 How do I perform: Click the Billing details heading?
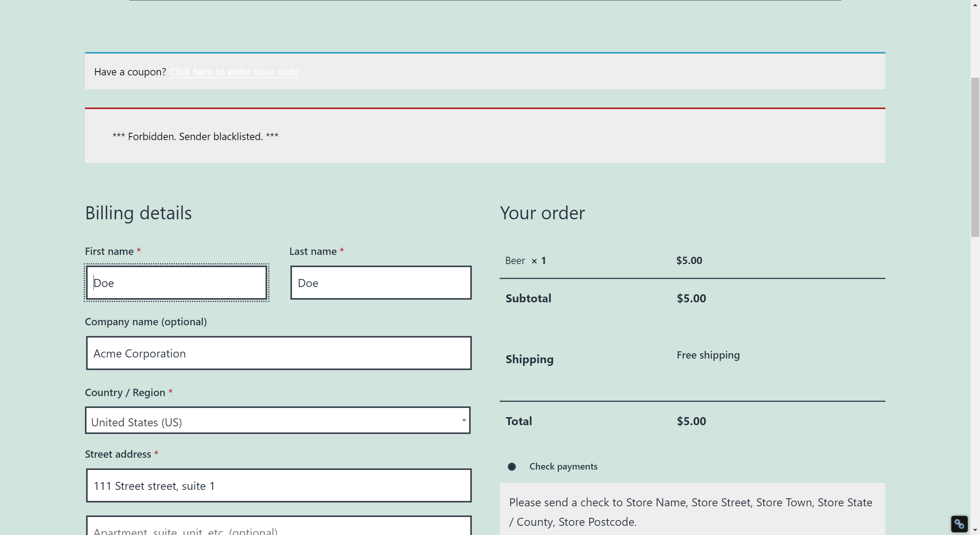(138, 213)
